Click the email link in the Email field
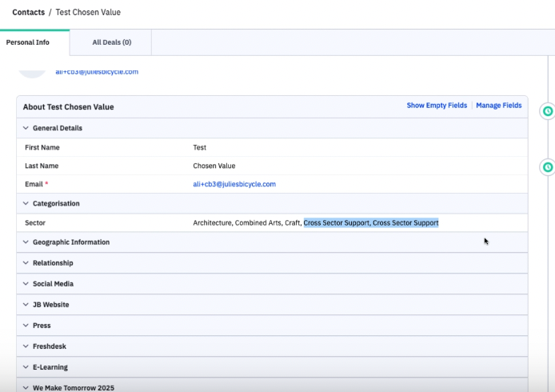The image size is (555, 392). tap(234, 184)
